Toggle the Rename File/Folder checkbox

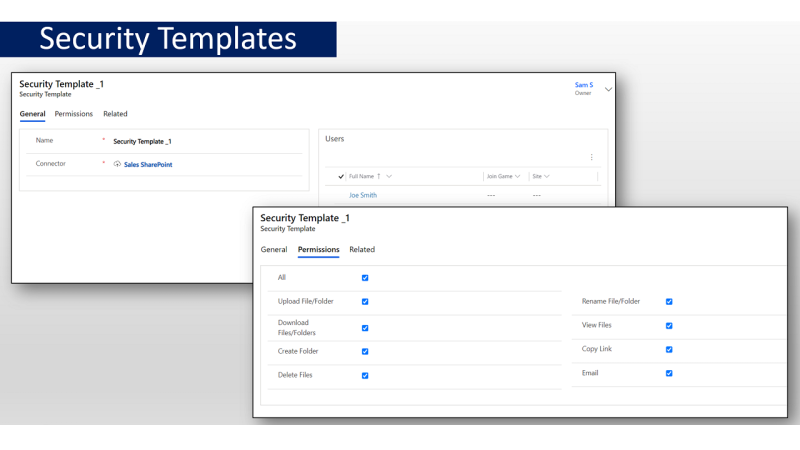669,301
